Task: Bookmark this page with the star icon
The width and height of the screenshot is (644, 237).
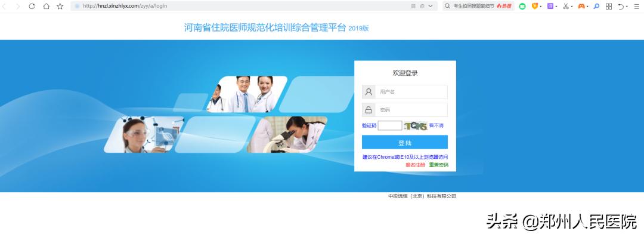Action: (x=60, y=6)
